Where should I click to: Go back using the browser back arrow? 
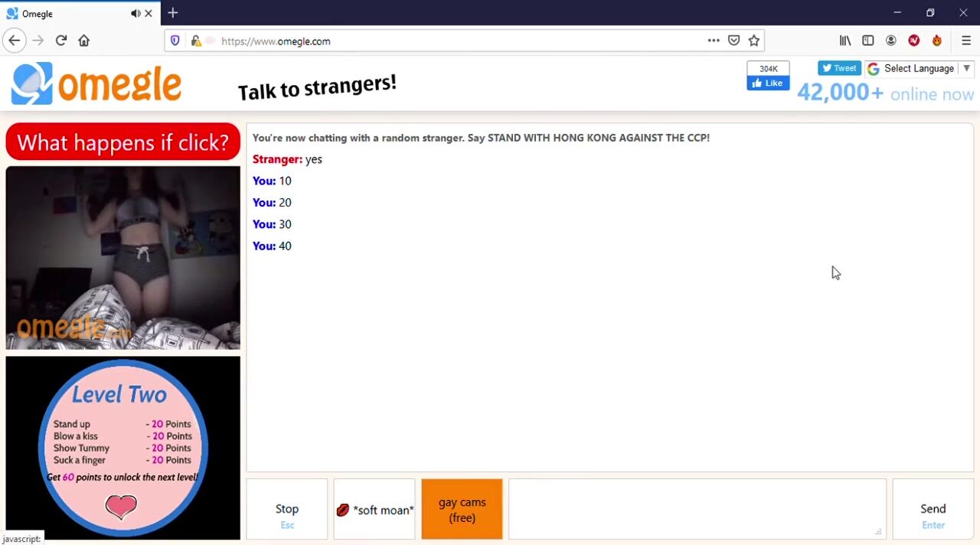pos(15,41)
